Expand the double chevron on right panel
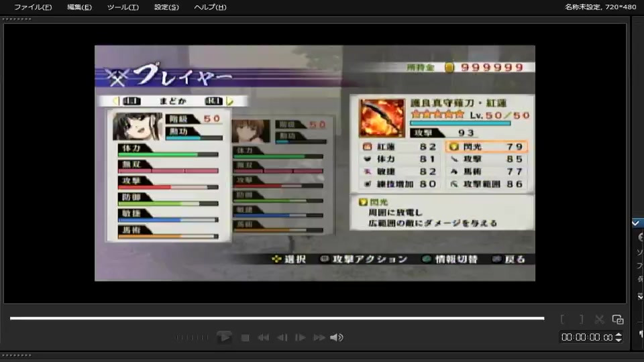644x362 pixels. [x=640, y=296]
